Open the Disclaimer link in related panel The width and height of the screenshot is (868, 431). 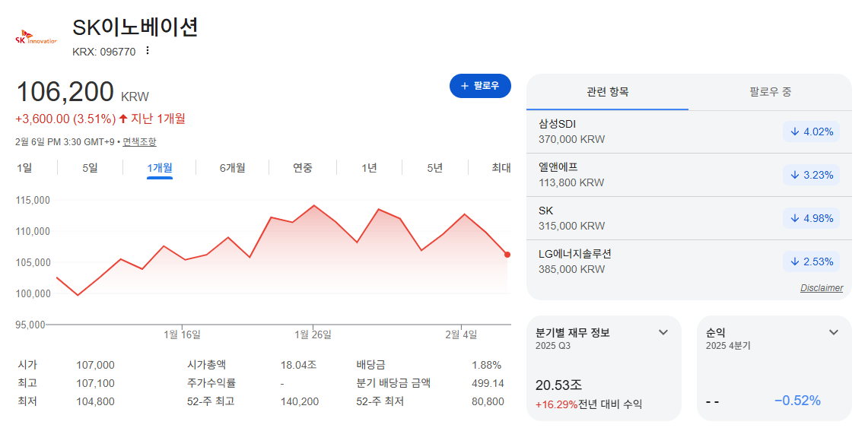click(822, 287)
